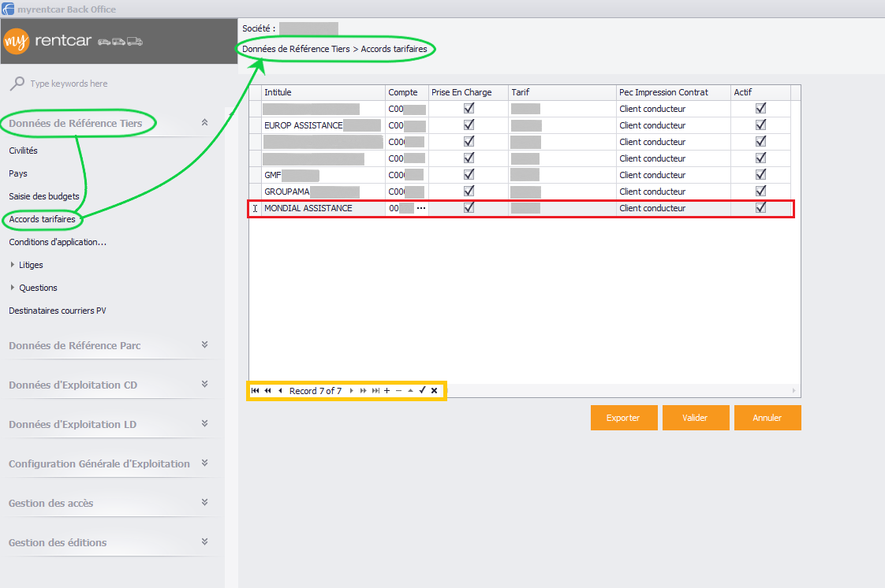Open Pays menu entry

click(18, 173)
